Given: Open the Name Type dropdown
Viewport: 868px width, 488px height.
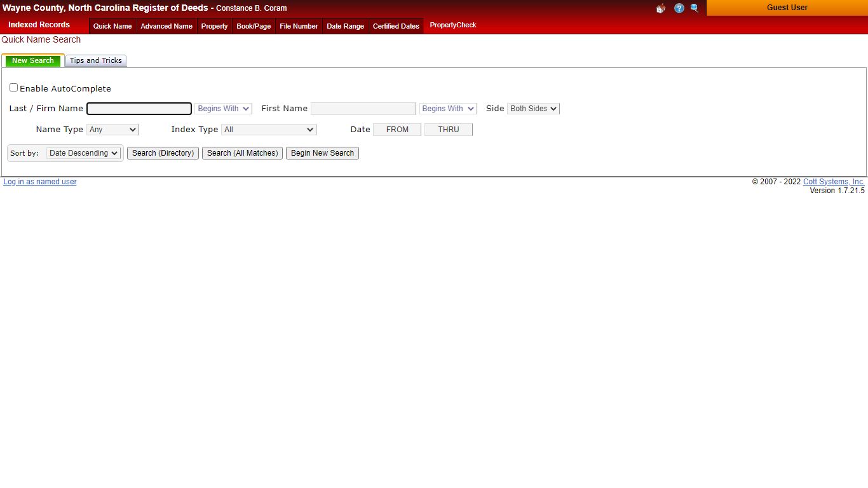Looking at the screenshot, I should coord(112,130).
